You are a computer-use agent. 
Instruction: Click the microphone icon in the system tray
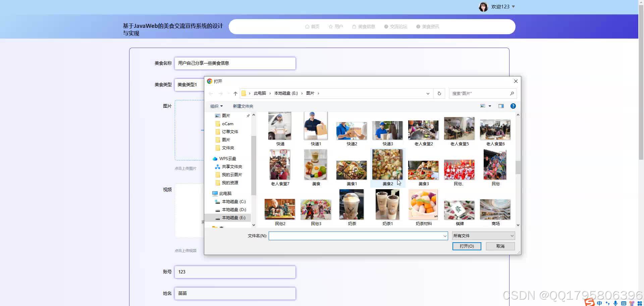[x=615, y=303]
